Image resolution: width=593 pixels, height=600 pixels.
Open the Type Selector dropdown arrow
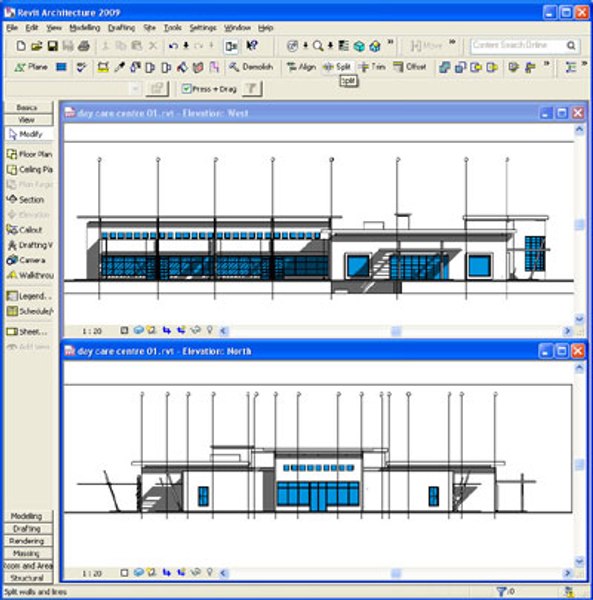pyautogui.click(x=135, y=89)
